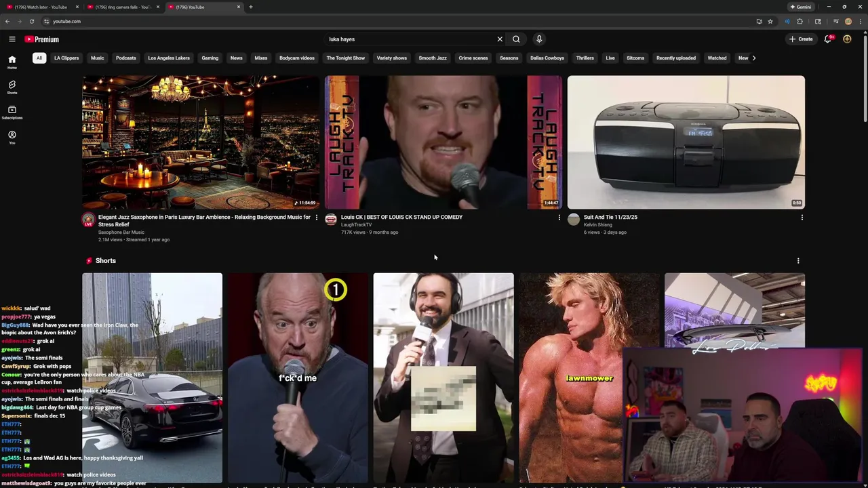This screenshot has height=488, width=868.
Task: Open the notifications bell
Action: 828,39
